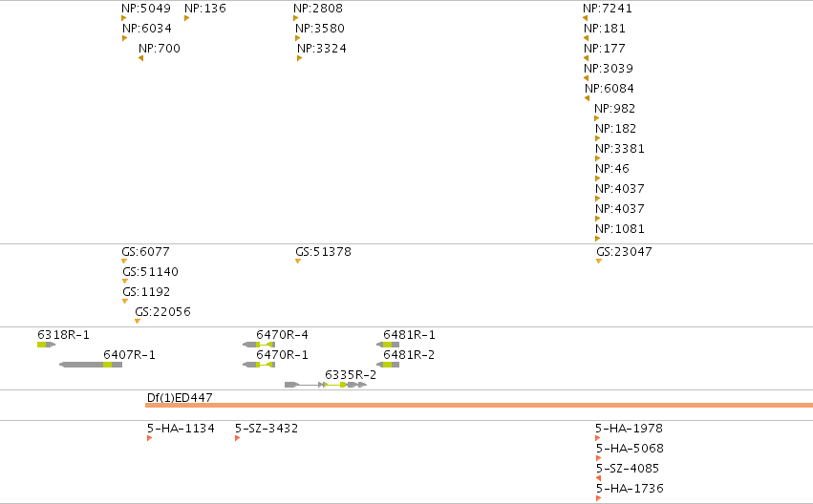
Task: Click the NP:181 label
Action: (x=605, y=29)
